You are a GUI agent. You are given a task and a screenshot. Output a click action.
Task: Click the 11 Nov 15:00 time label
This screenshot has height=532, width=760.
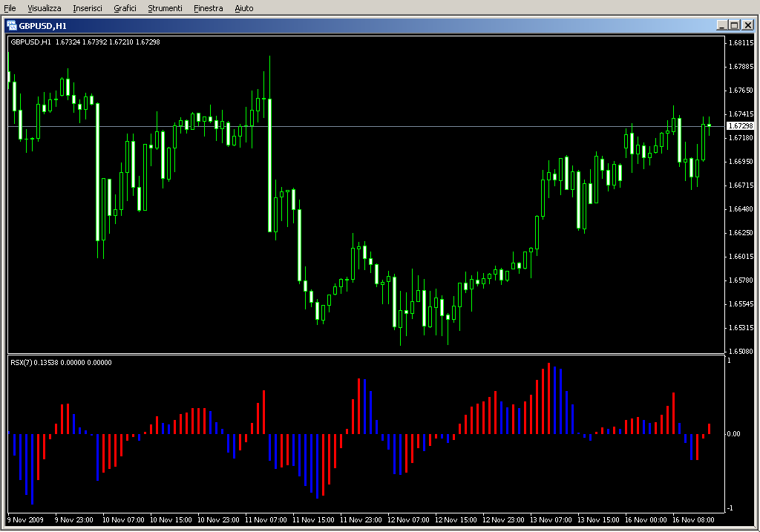(313, 520)
